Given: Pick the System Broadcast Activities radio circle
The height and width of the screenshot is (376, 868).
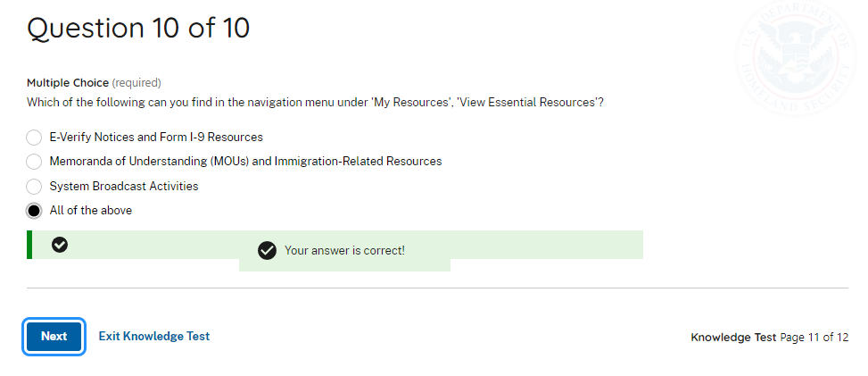Looking at the screenshot, I should (x=34, y=187).
